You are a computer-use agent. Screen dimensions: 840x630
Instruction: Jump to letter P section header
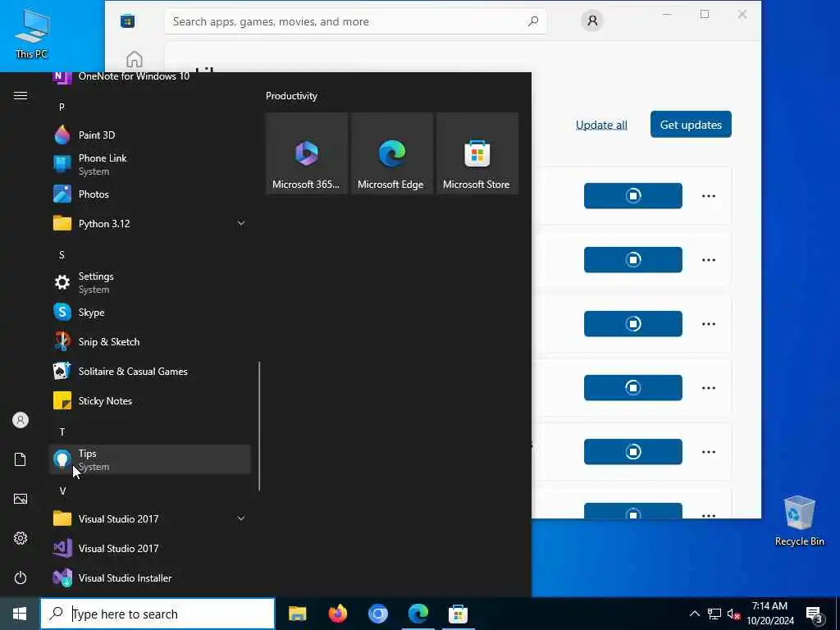62,107
